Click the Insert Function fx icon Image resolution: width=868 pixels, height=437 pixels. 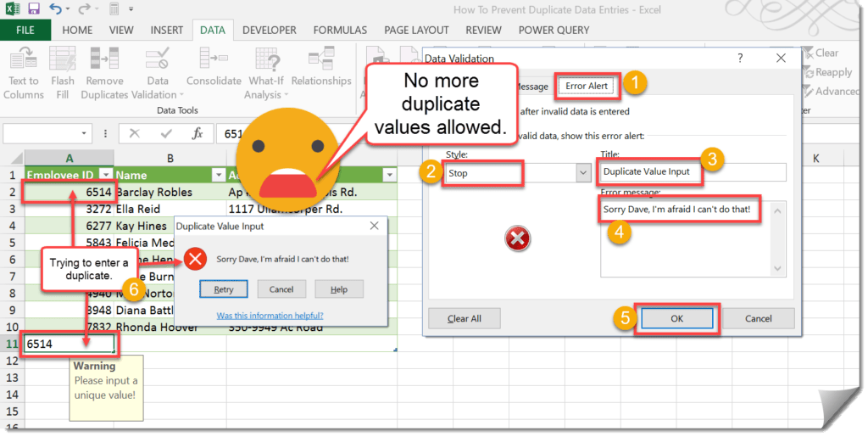click(197, 133)
